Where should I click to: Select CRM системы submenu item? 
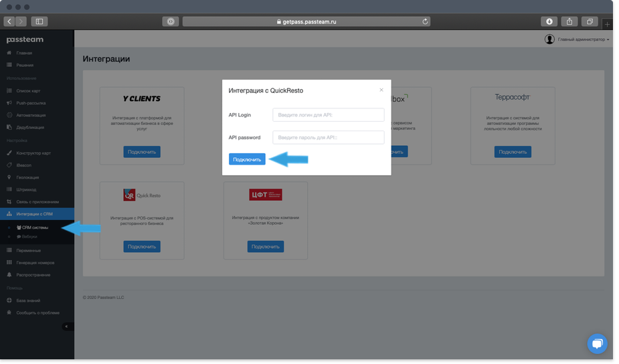[35, 227]
